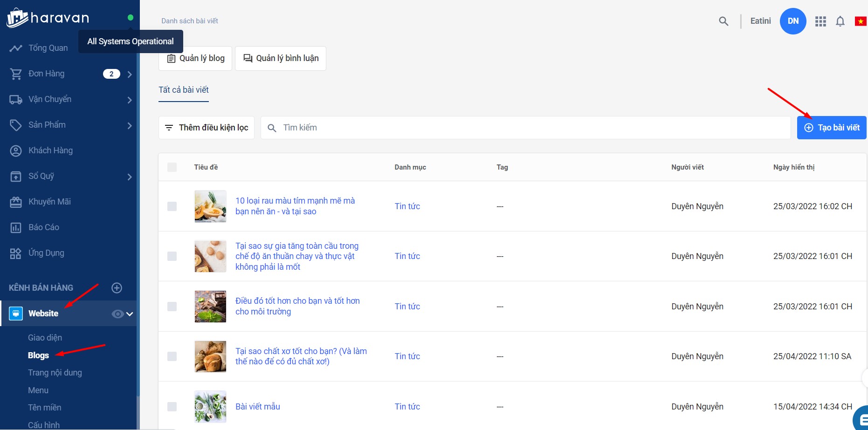
Task: Open the apps grid icon
Action: [x=820, y=21]
